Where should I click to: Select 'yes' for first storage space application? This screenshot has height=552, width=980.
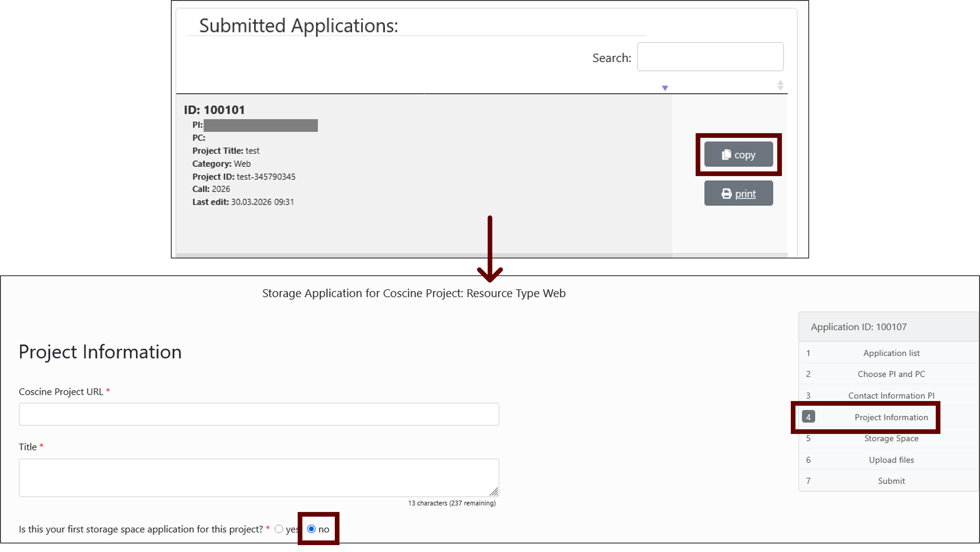point(279,529)
